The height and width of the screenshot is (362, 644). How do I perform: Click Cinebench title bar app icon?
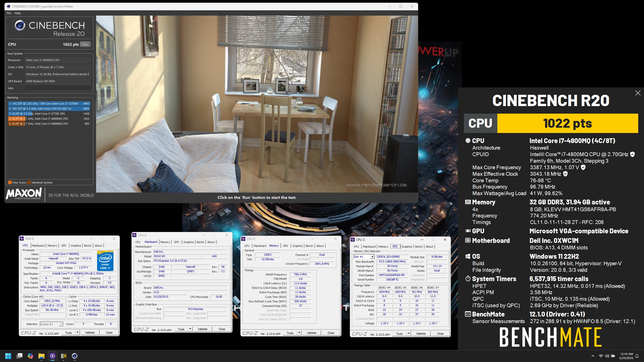[x=9, y=7]
